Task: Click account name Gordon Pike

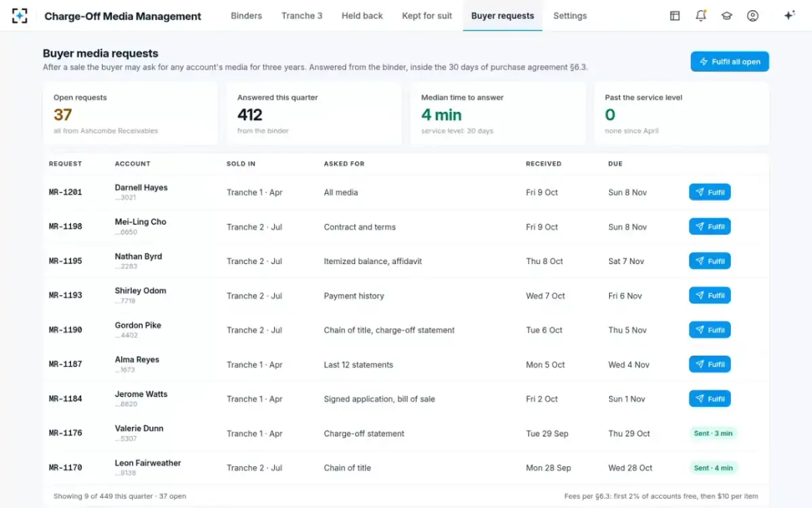Action: [138, 325]
